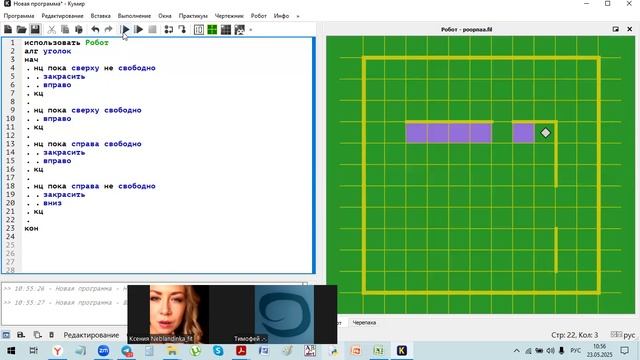Click 'использовать Робот' on line 1
640x360 pixels.
coord(66,42)
